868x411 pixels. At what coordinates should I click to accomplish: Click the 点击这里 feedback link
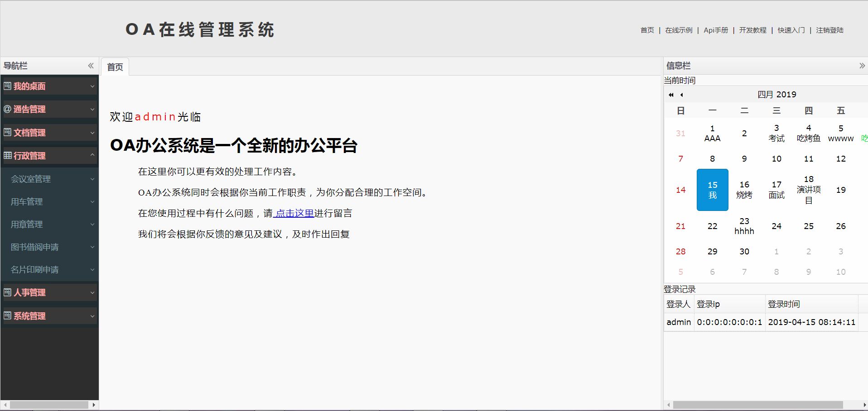pos(294,213)
